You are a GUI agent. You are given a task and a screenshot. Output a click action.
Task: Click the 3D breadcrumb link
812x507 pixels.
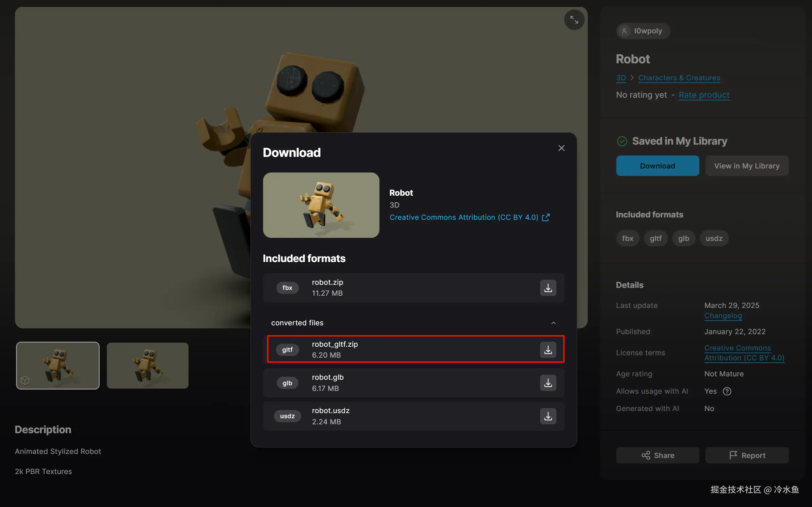[621, 78]
